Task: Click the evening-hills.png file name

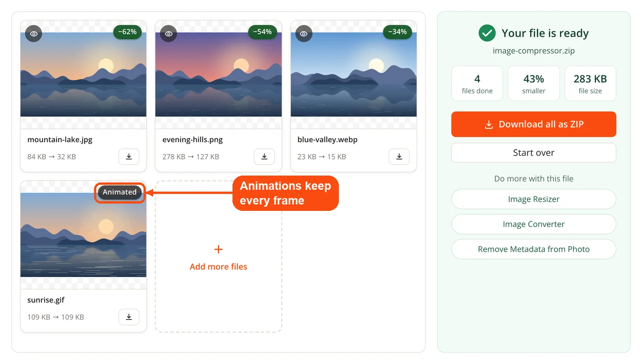Action: 193,140
